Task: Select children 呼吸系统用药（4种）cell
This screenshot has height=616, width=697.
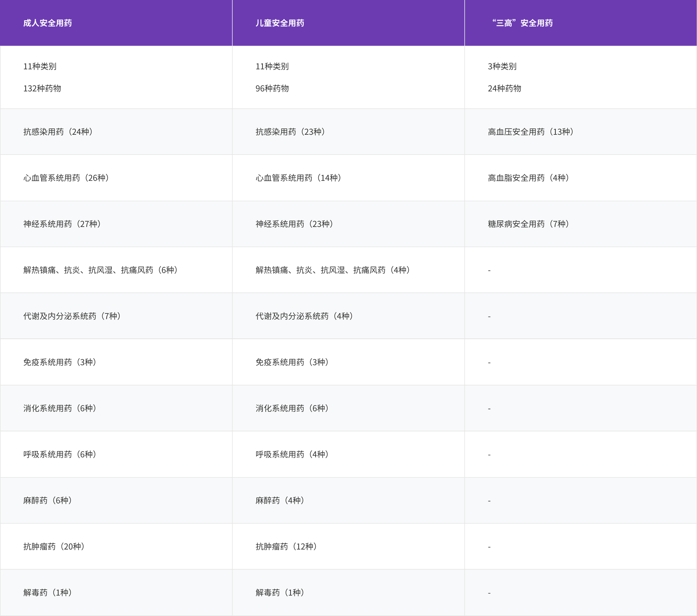Action: (x=292, y=454)
